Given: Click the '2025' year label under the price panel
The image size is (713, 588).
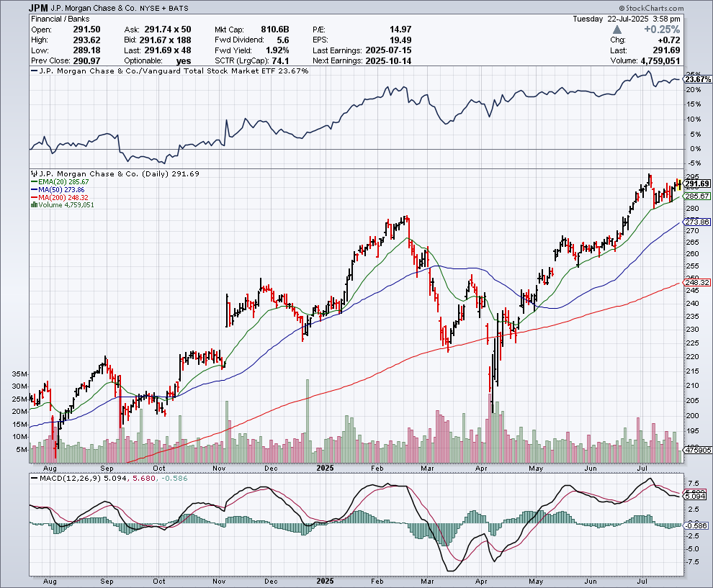Looking at the screenshot, I should pyautogui.click(x=325, y=468).
